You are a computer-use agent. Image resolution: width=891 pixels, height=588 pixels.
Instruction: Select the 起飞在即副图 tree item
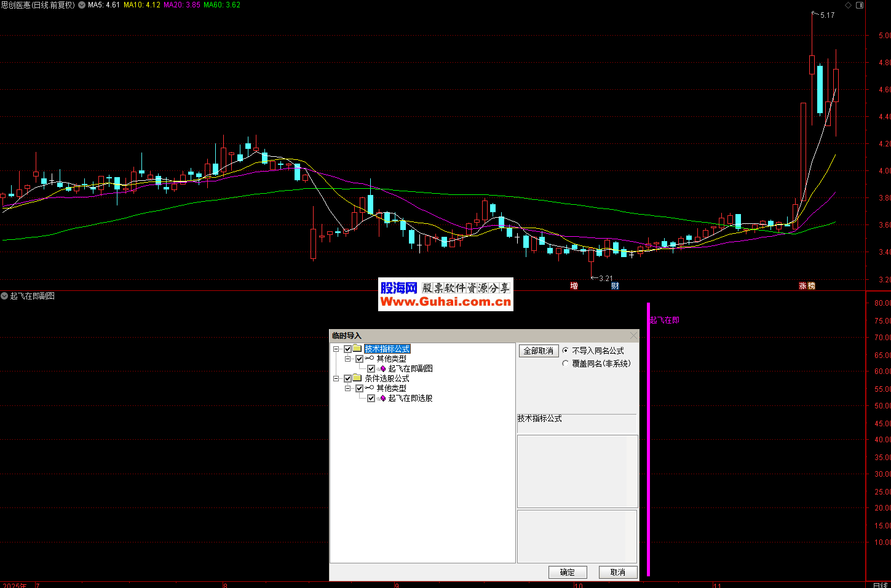pos(410,368)
